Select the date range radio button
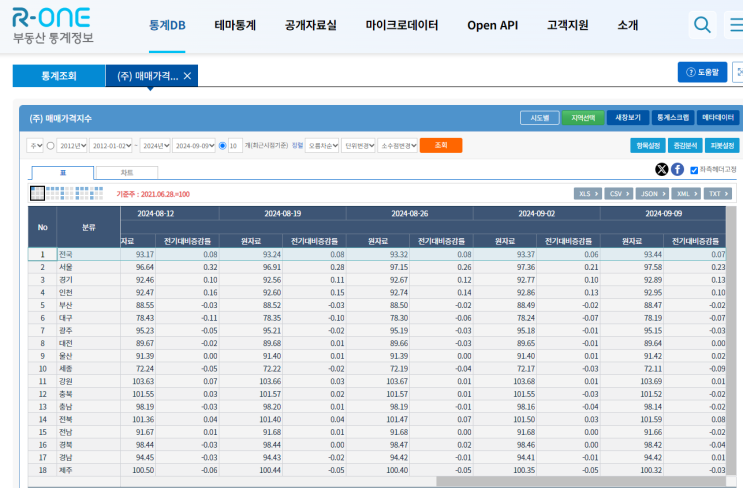The image size is (743, 488). tap(50, 146)
